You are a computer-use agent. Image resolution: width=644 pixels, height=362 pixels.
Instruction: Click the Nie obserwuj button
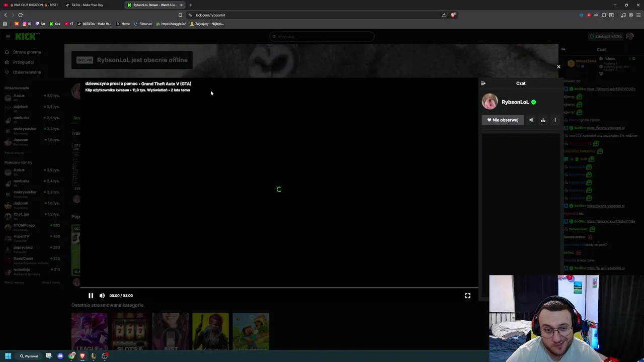point(503,120)
